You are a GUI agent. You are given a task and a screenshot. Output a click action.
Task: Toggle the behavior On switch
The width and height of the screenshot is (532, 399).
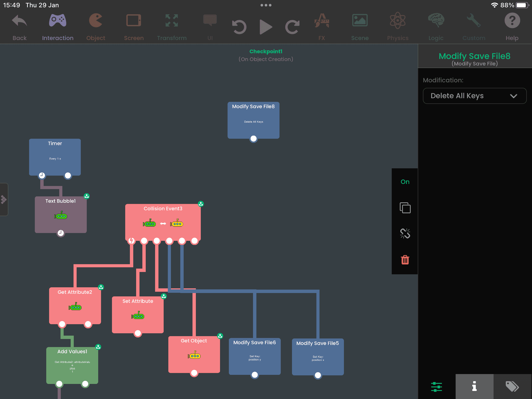(x=405, y=182)
